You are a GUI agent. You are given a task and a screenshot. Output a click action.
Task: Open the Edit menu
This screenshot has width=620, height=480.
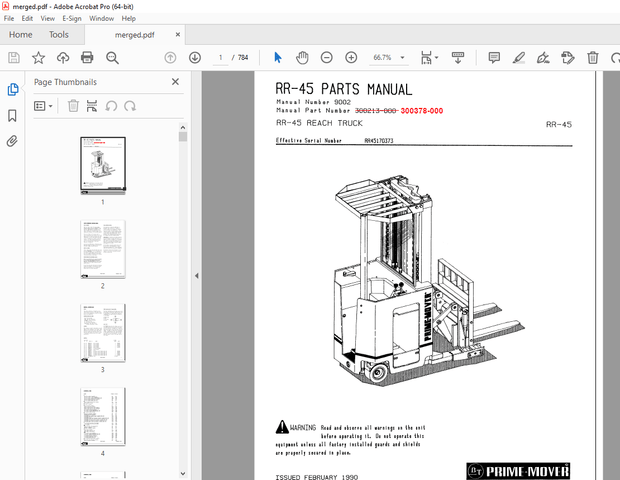[27, 19]
